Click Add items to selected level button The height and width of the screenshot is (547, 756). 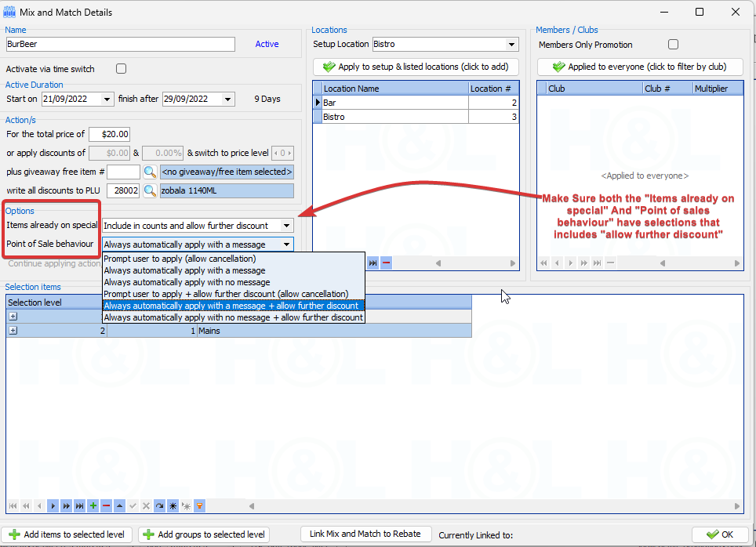[67, 534]
